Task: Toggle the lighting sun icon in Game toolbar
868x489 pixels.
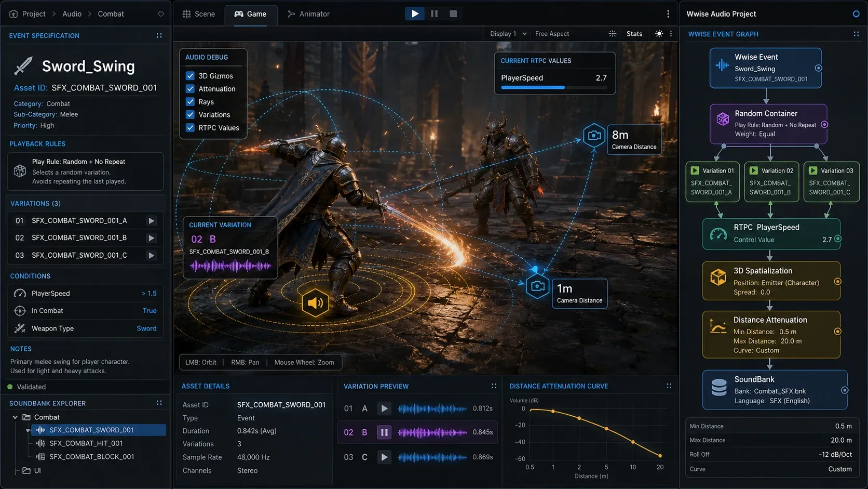Action: (659, 34)
